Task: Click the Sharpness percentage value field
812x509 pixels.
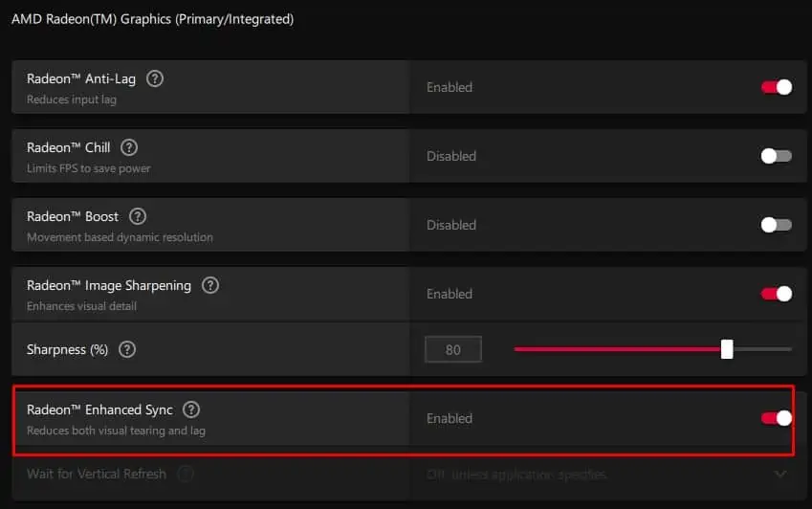Action: [x=452, y=349]
